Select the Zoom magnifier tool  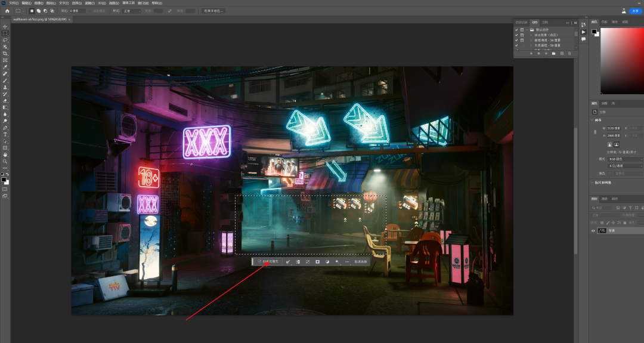point(5,161)
